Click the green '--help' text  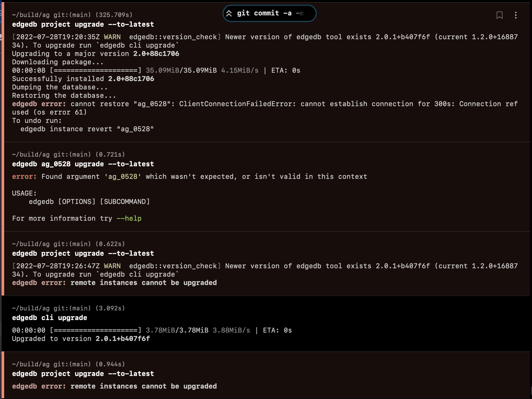point(129,218)
